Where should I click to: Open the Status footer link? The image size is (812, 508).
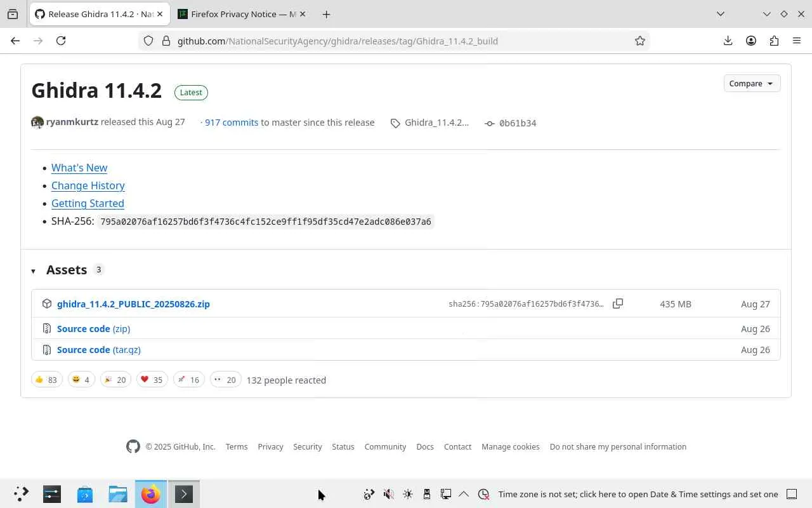pyautogui.click(x=343, y=446)
